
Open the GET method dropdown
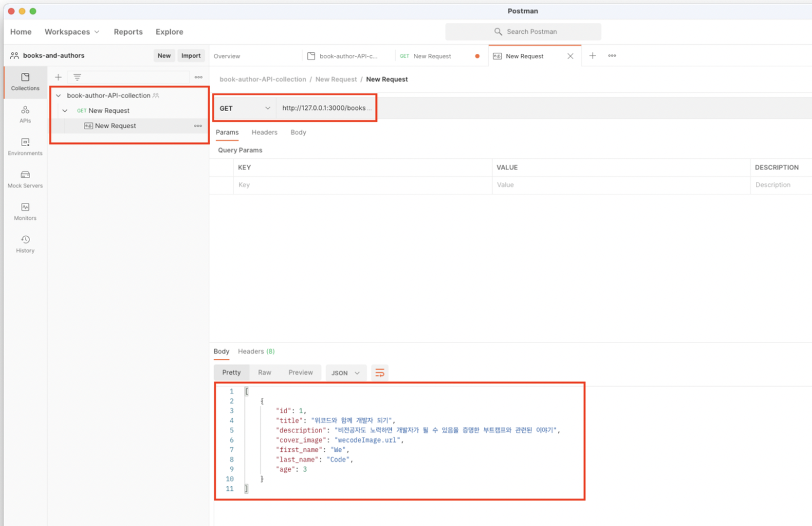pyautogui.click(x=245, y=108)
